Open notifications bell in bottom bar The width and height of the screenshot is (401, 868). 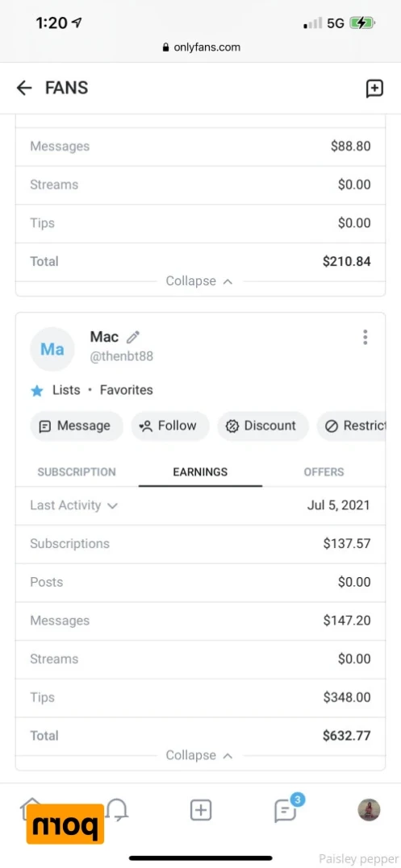point(118,811)
